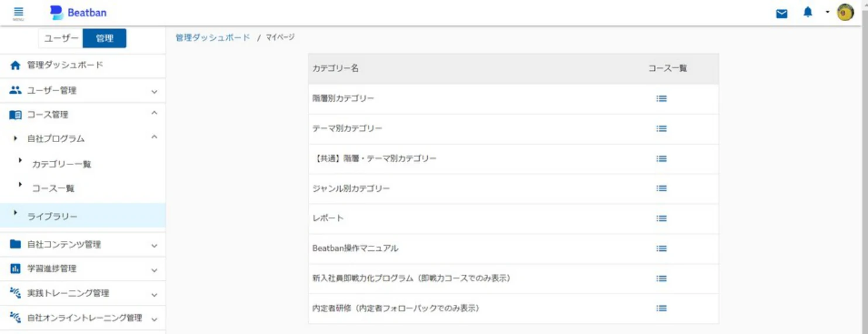The width and height of the screenshot is (868, 334).
Task: Click the 内定者研修 row text
Action: click(396, 308)
